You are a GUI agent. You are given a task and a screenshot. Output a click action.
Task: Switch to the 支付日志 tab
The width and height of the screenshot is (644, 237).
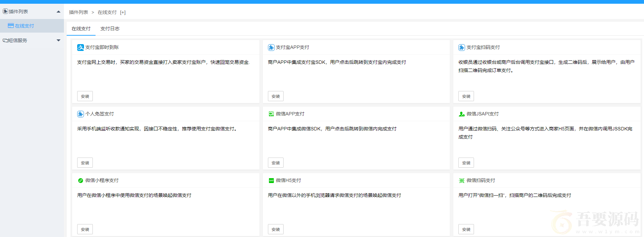pyautogui.click(x=110, y=29)
